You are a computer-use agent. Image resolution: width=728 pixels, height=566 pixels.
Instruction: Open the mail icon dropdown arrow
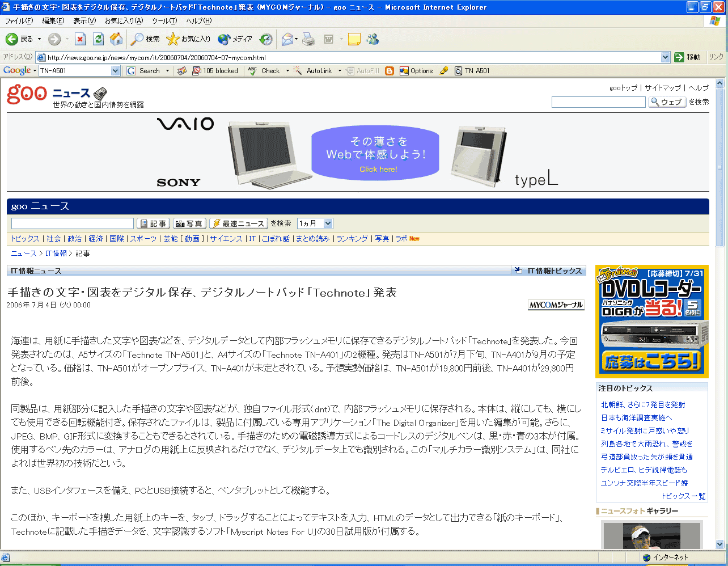pyautogui.click(x=297, y=39)
